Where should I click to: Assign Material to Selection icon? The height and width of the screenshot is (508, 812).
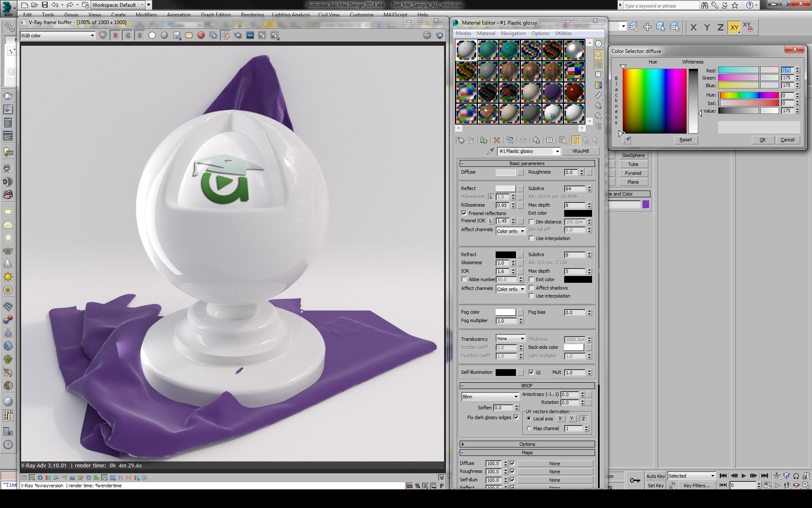point(484,140)
